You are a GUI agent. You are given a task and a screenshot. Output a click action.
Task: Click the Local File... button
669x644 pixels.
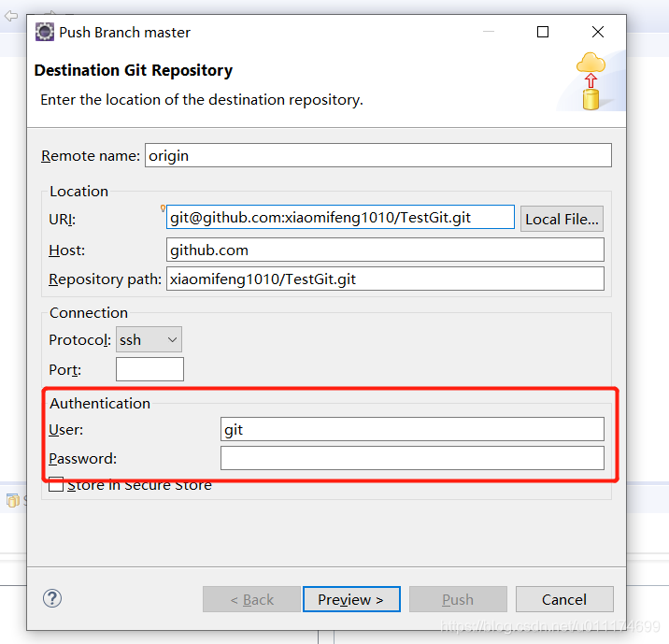point(562,219)
